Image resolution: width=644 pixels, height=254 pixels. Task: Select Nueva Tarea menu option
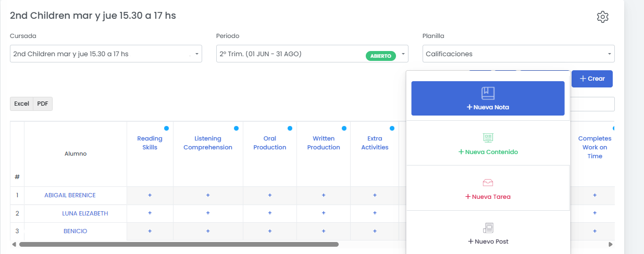point(488,197)
